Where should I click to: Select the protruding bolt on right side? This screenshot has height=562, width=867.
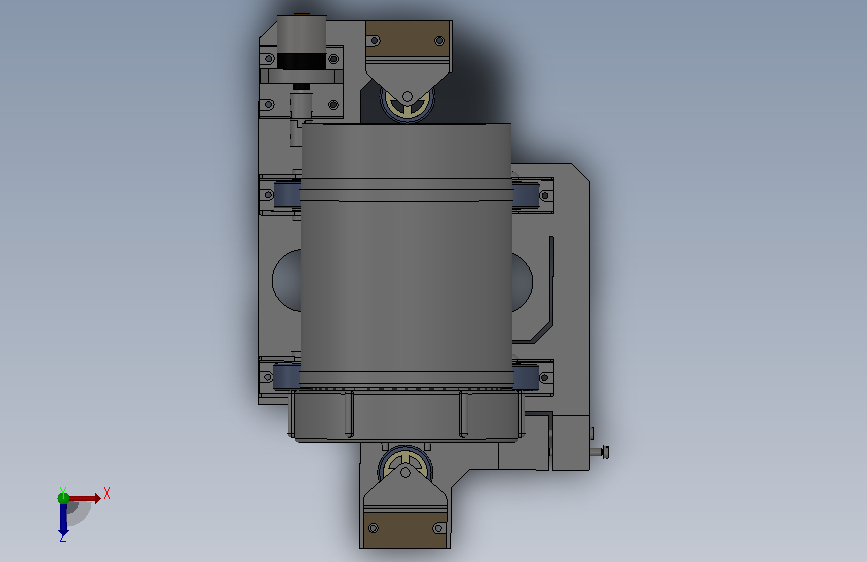599,452
